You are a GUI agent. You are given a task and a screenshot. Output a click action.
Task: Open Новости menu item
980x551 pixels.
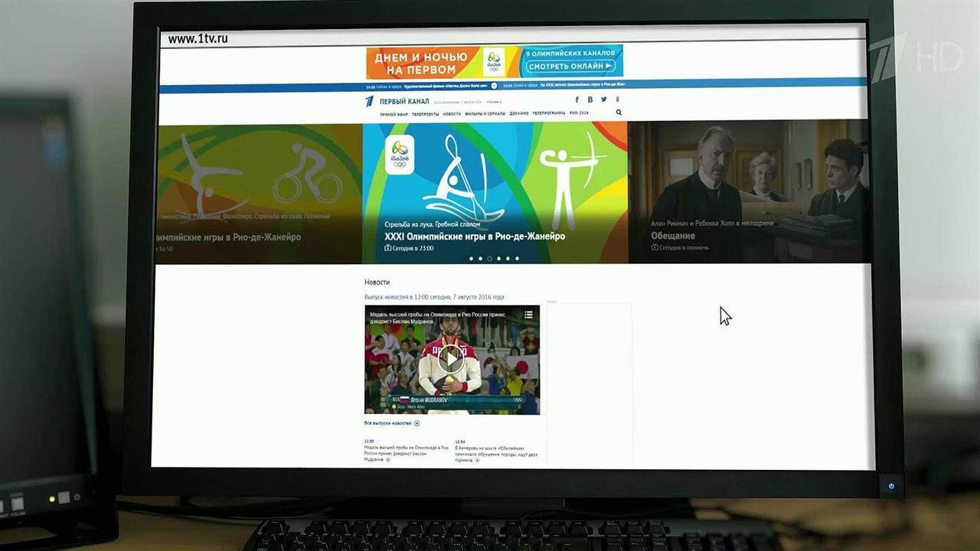pos(452,113)
